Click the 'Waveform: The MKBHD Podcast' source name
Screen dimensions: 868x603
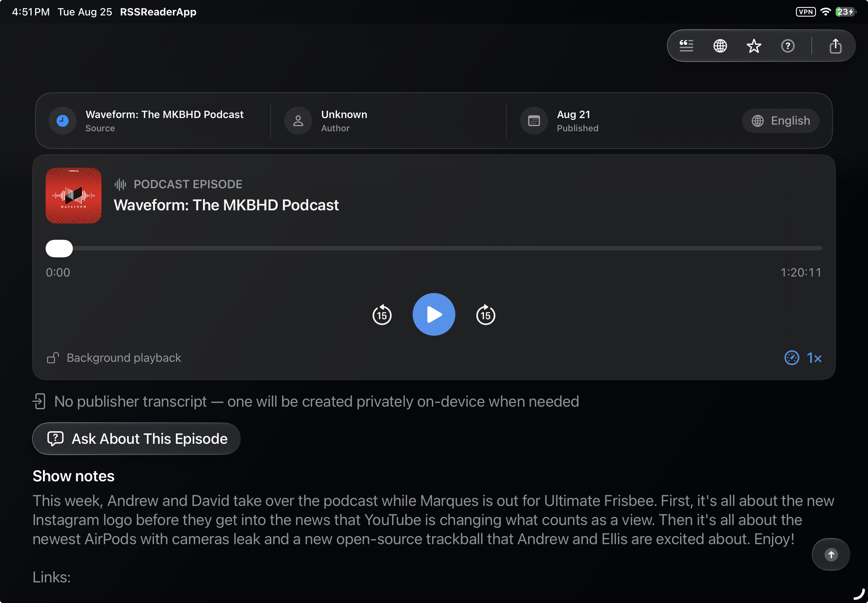[164, 114]
